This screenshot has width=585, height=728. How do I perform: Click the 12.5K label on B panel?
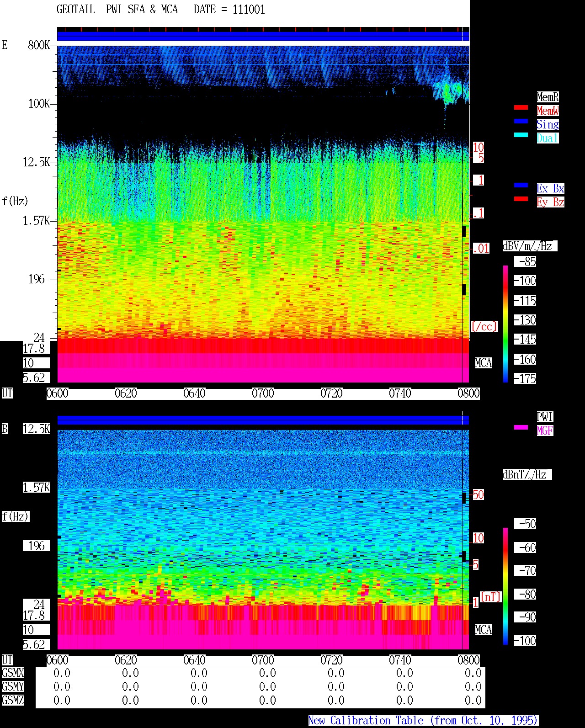(x=37, y=429)
